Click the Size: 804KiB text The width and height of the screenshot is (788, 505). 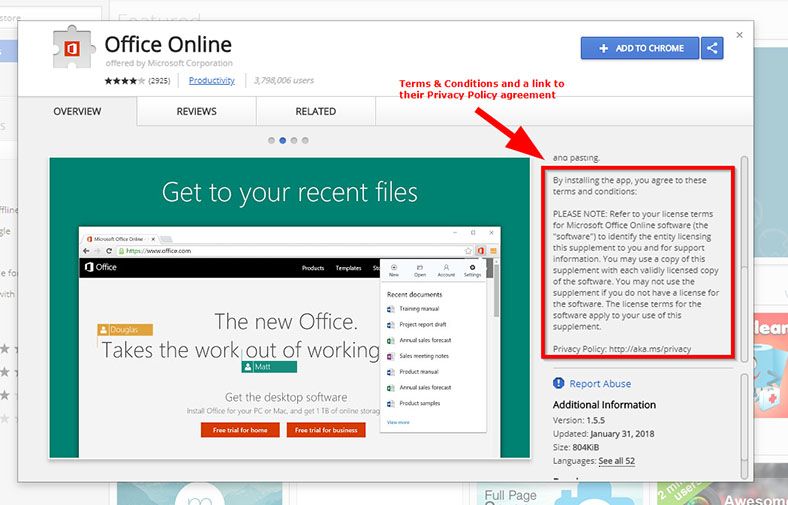[576, 447]
